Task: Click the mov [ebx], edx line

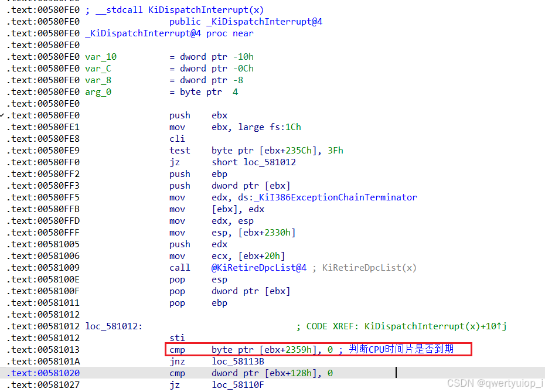Action: pos(217,209)
